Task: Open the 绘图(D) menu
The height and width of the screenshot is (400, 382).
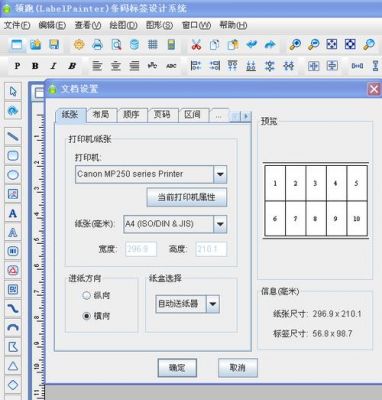Action: (123, 25)
